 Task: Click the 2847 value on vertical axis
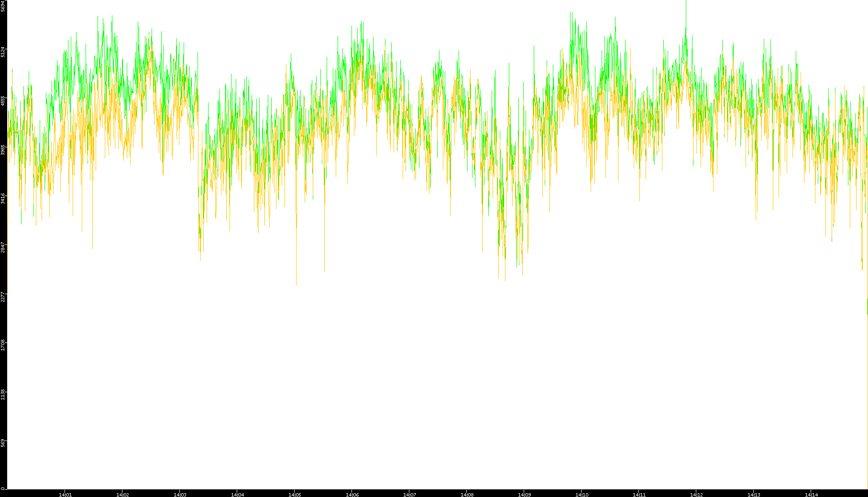(x=3, y=248)
